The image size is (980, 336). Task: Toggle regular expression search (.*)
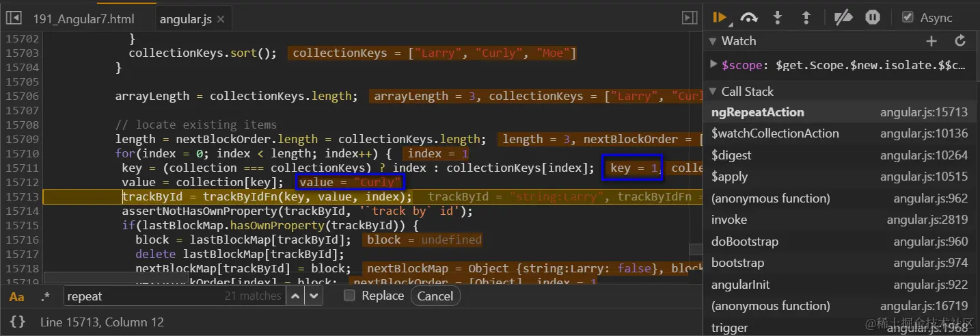click(x=45, y=296)
